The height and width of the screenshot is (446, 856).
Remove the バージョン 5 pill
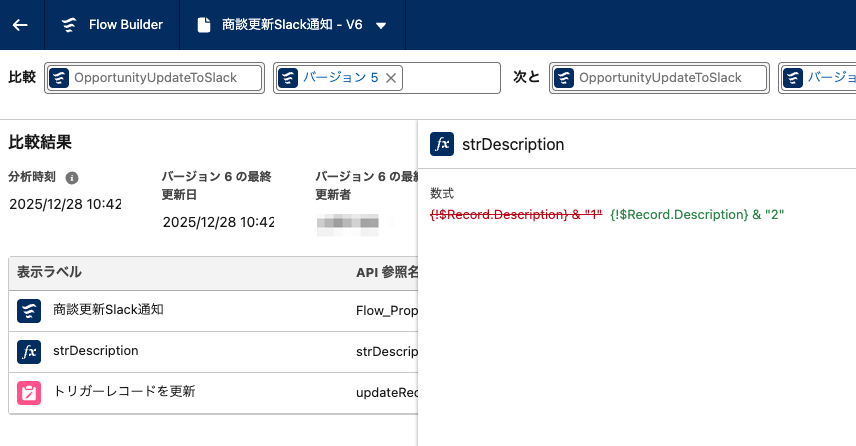[391, 78]
